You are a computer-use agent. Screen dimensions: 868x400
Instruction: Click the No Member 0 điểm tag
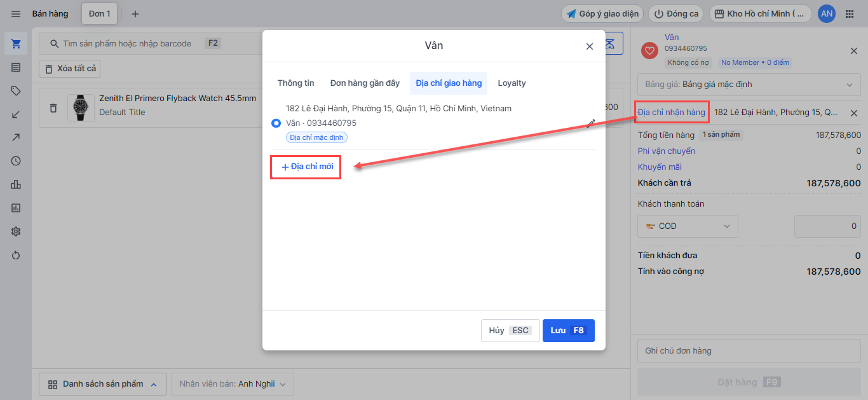click(755, 62)
